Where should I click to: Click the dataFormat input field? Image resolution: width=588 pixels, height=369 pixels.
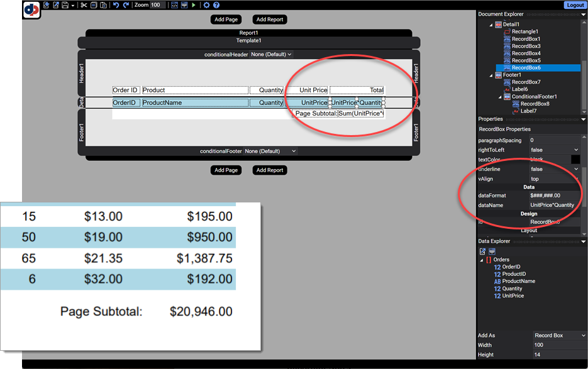(x=554, y=196)
